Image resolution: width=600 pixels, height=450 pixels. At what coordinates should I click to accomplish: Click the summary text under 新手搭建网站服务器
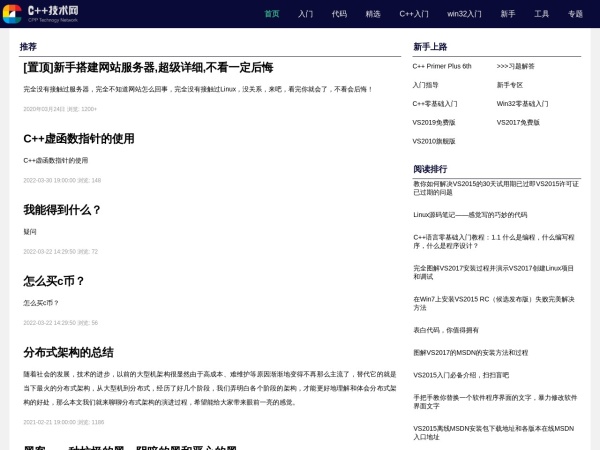coord(198,89)
